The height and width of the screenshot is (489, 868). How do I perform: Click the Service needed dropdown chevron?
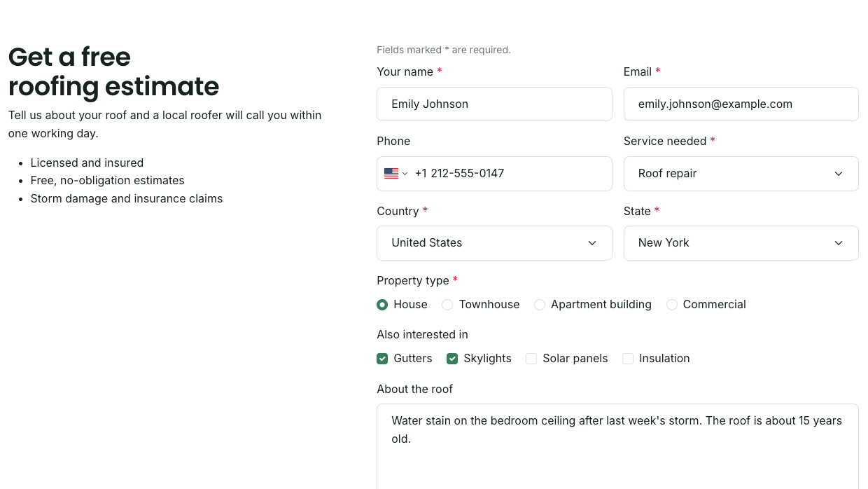click(839, 174)
